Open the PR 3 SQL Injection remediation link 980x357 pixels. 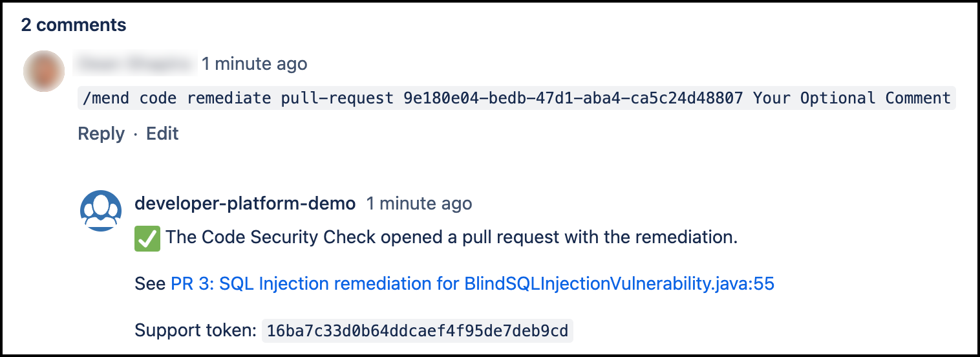coord(472,284)
